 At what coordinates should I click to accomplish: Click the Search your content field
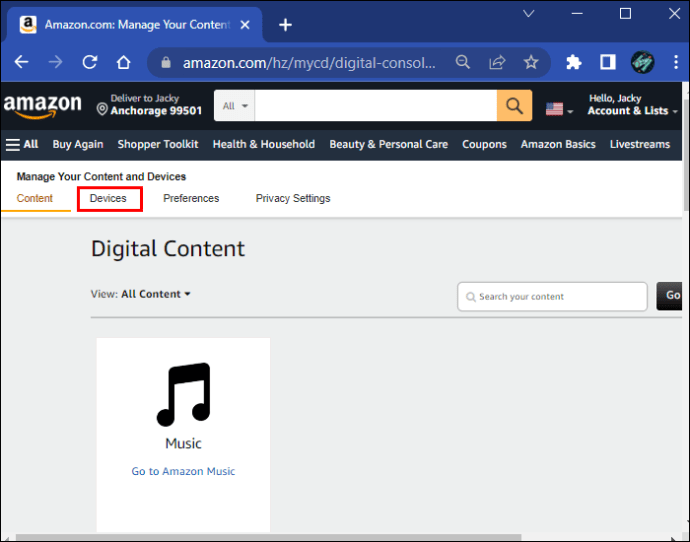(x=553, y=297)
